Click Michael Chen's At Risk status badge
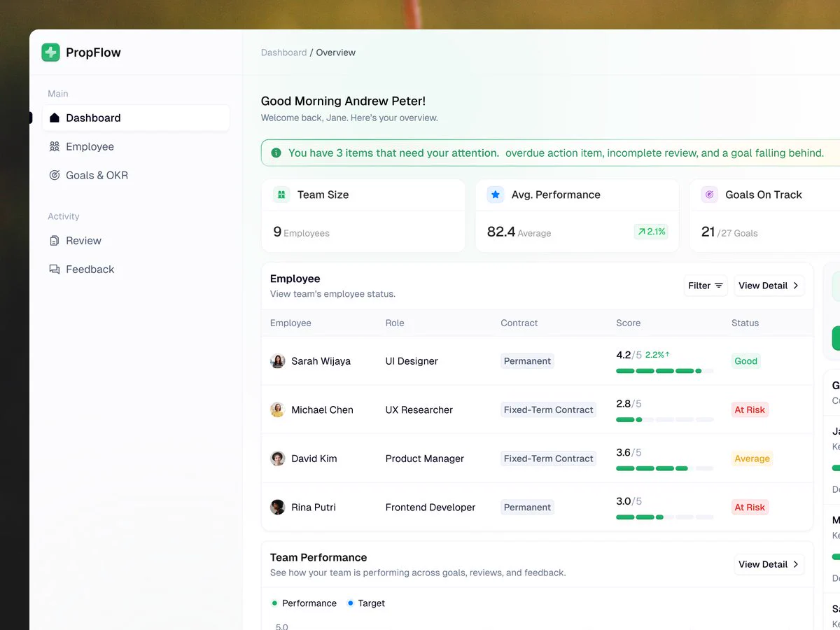This screenshot has height=630, width=840. pyautogui.click(x=750, y=409)
